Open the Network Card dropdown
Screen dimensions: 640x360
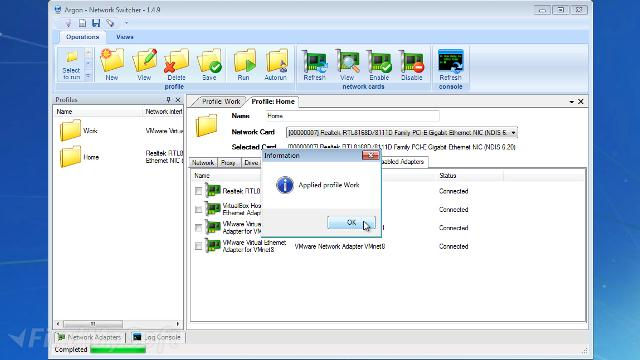[513, 133]
